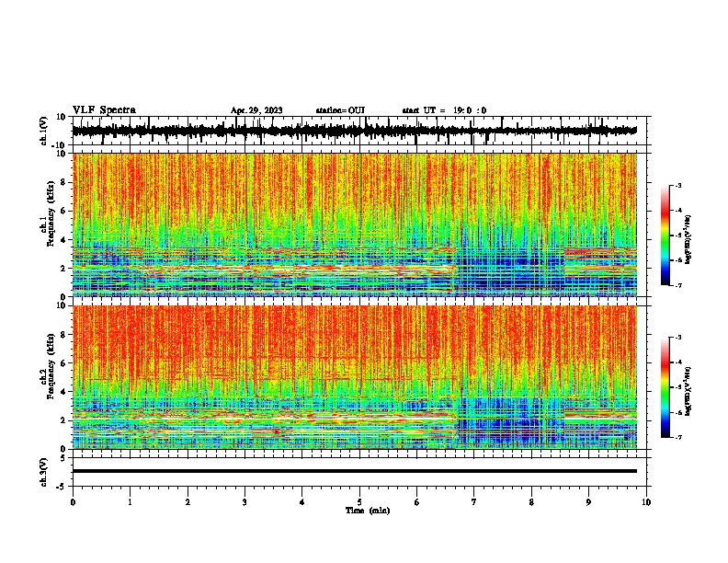The height and width of the screenshot is (563, 728).
Task: Click tick "6" on the Time (min) axis
Action: coord(416,502)
